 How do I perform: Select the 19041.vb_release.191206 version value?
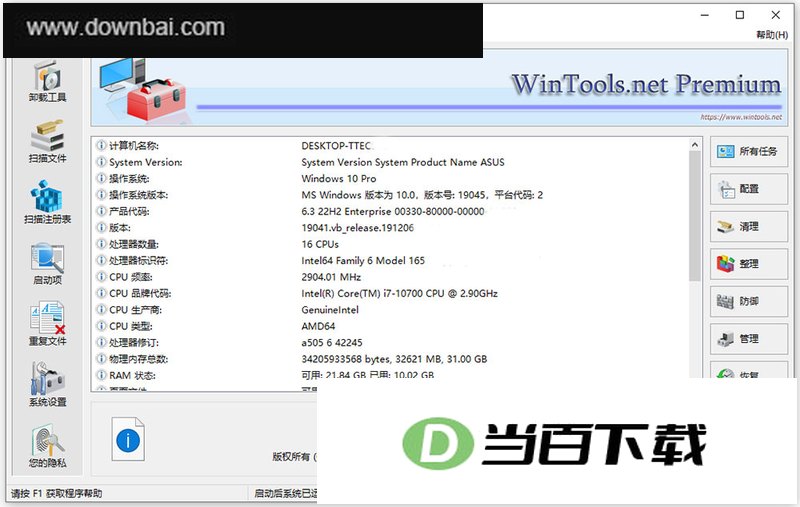[358, 228]
